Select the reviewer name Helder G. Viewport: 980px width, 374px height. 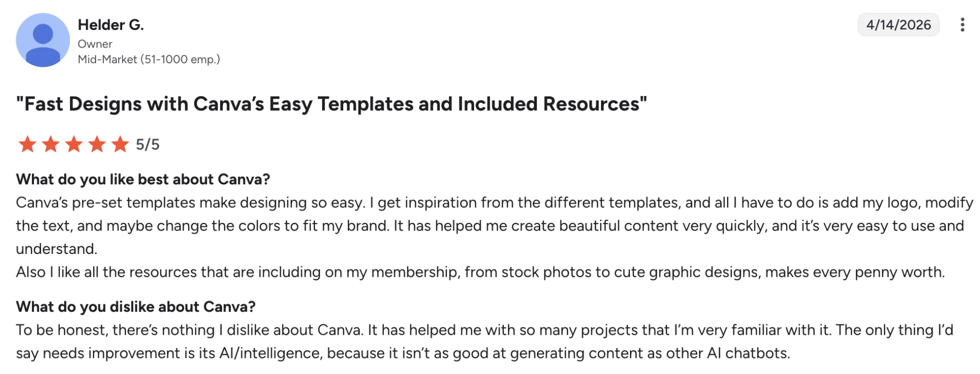click(112, 24)
